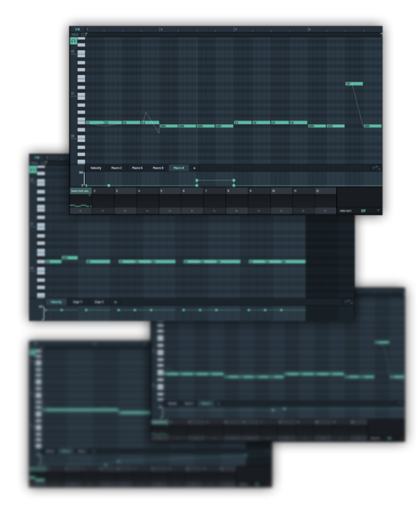Viewport: 420px width, 517px height.
Task: Click the raised automation point above slot 7
Action: click(197, 180)
